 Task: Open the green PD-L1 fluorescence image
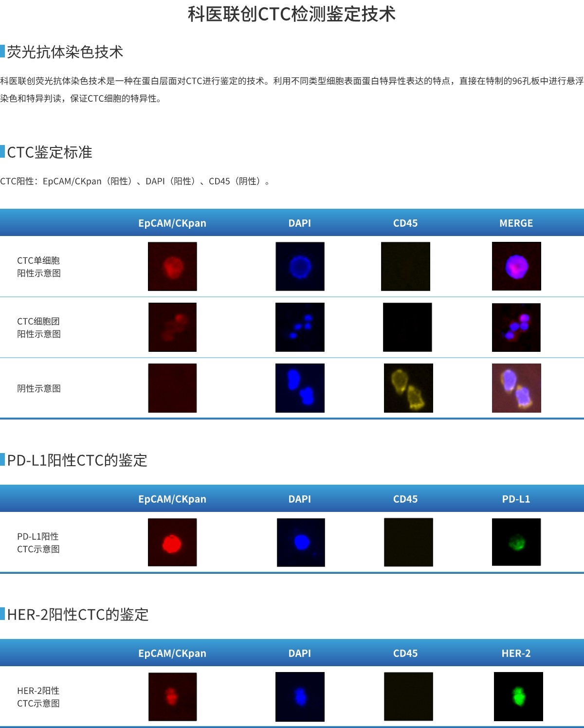click(x=516, y=542)
